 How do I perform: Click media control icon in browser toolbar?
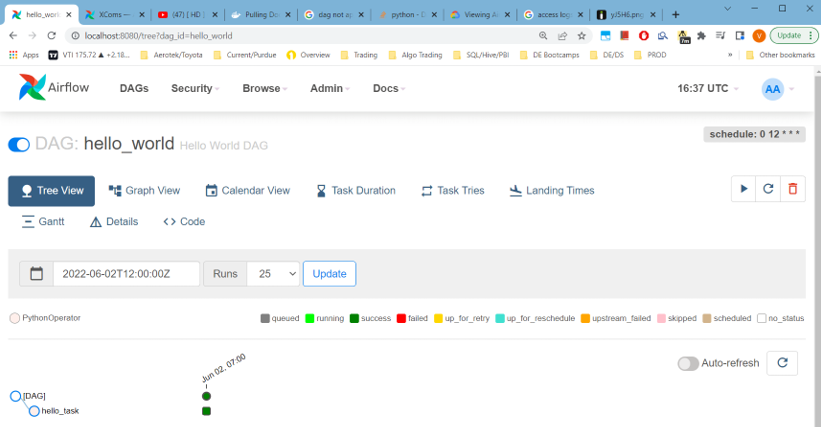click(x=721, y=36)
